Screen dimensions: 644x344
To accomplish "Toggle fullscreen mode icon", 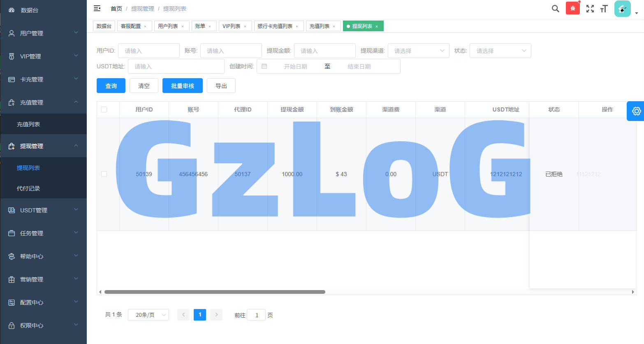I will click(x=590, y=9).
